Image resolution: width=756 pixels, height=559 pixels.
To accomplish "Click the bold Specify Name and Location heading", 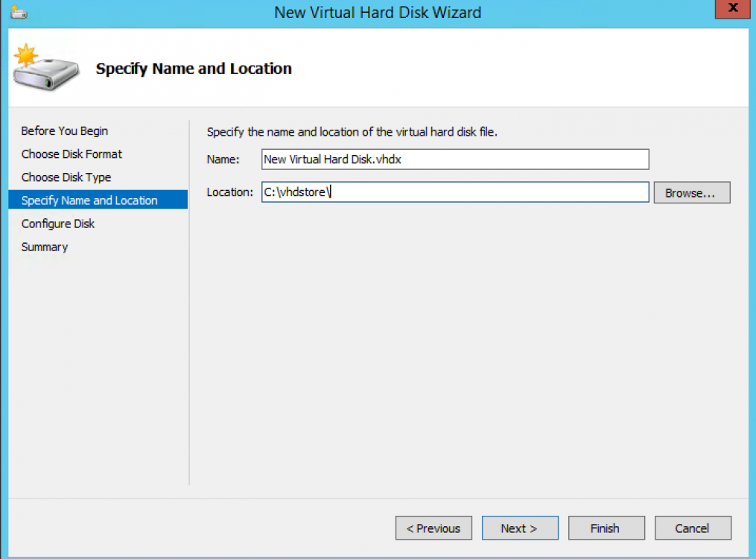I will pyautogui.click(x=194, y=69).
